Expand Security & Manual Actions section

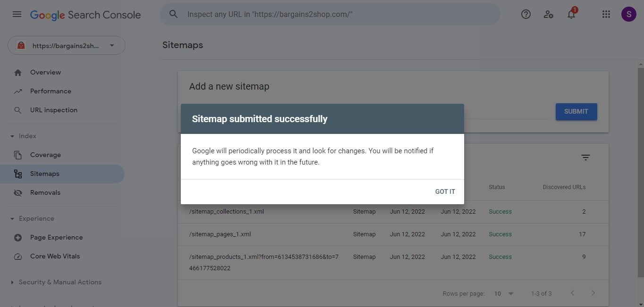(x=60, y=282)
